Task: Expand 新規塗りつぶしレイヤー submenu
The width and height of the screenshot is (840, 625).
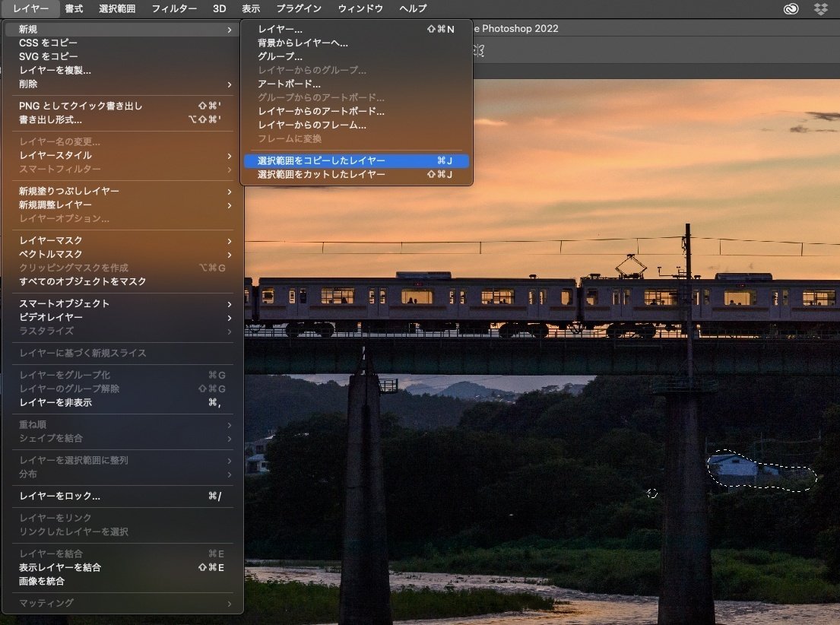Action: (x=122, y=192)
